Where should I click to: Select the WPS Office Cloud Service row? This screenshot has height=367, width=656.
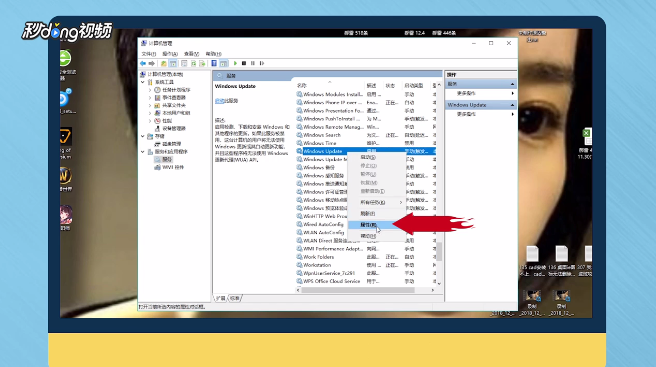tap(366, 281)
